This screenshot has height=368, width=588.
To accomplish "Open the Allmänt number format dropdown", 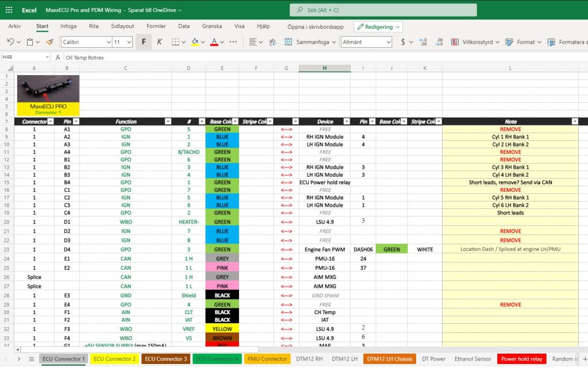I will [x=388, y=42].
